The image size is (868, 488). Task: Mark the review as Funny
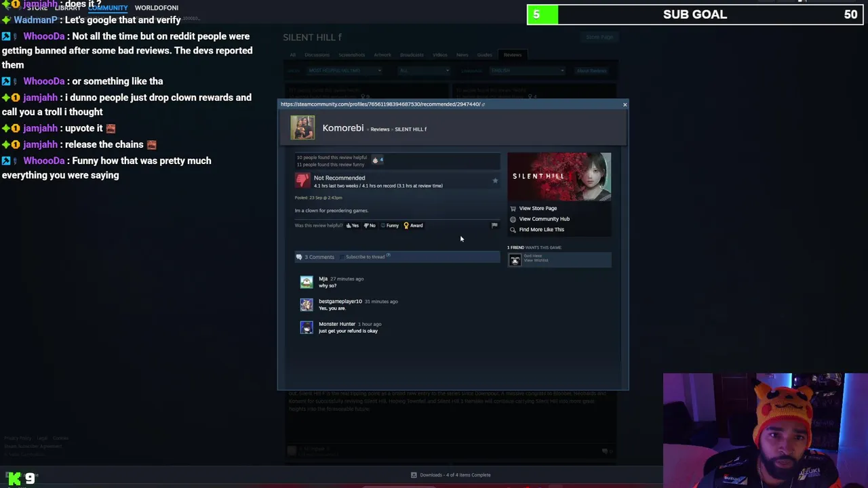click(x=389, y=226)
